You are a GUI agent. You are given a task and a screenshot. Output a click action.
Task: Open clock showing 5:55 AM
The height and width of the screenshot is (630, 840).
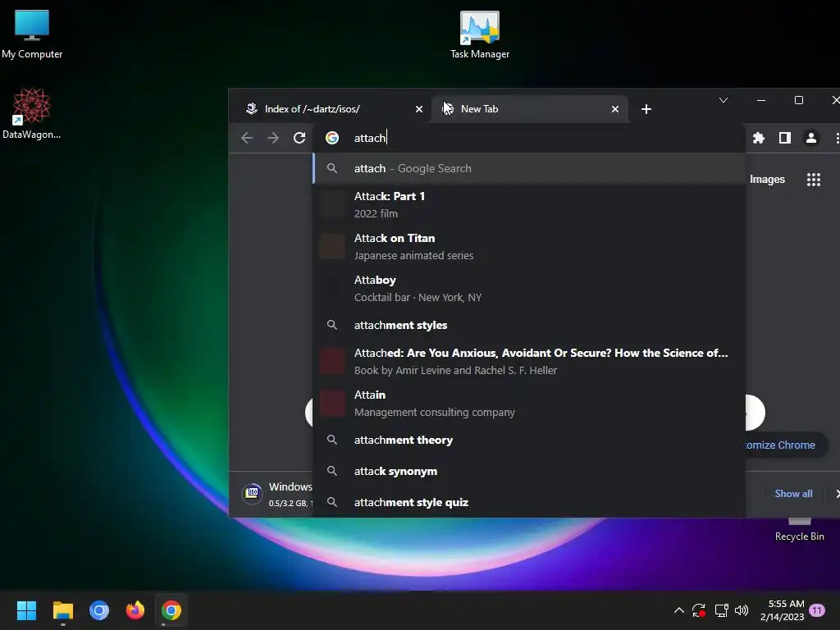click(782, 610)
